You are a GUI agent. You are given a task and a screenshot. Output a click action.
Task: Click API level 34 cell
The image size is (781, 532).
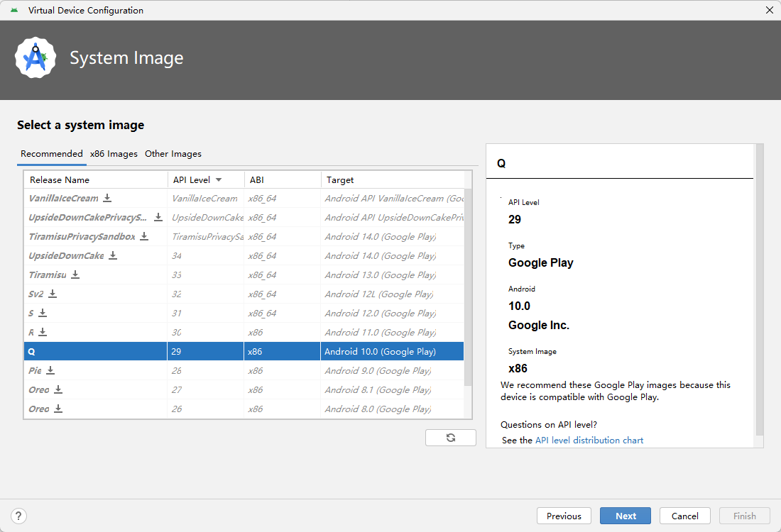click(x=206, y=256)
